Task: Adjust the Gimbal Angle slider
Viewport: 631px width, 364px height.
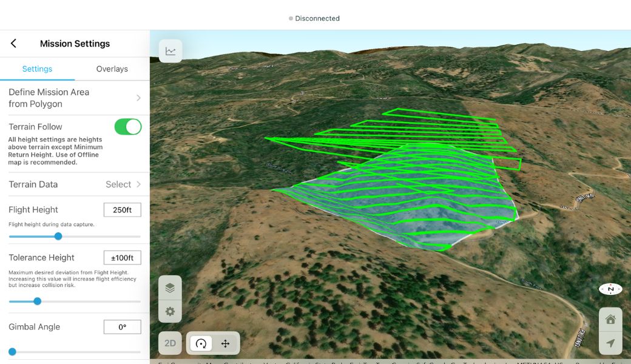Action: (x=13, y=352)
